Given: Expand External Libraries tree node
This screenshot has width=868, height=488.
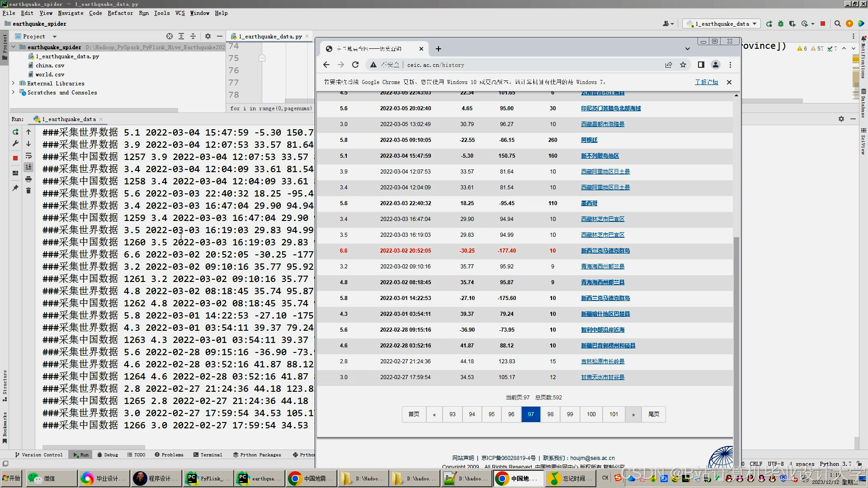Looking at the screenshot, I should coord(14,83).
